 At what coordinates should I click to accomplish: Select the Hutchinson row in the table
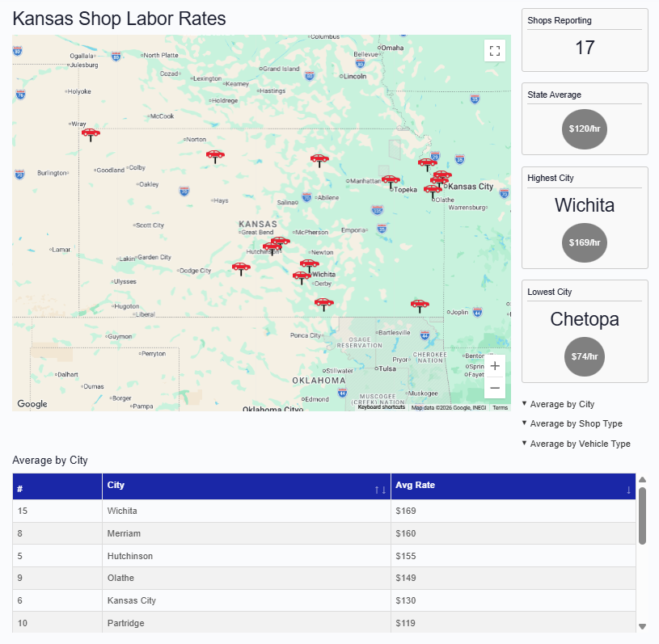coord(324,556)
